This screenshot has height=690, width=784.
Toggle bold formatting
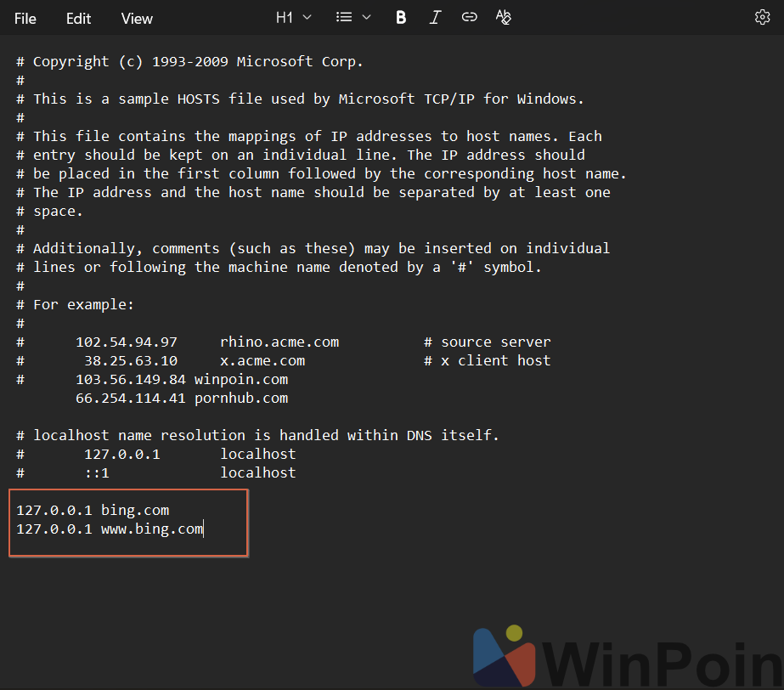pyautogui.click(x=401, y=18)
